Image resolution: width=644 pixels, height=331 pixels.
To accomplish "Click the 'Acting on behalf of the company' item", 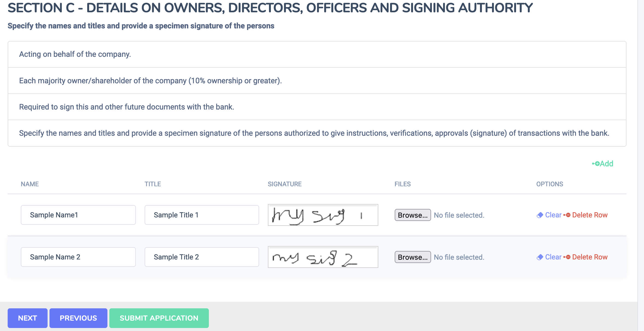I will (x=75, y=54).
